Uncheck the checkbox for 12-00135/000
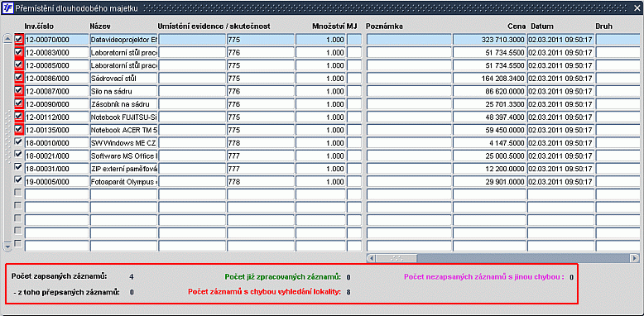 (x=18, y=129)
